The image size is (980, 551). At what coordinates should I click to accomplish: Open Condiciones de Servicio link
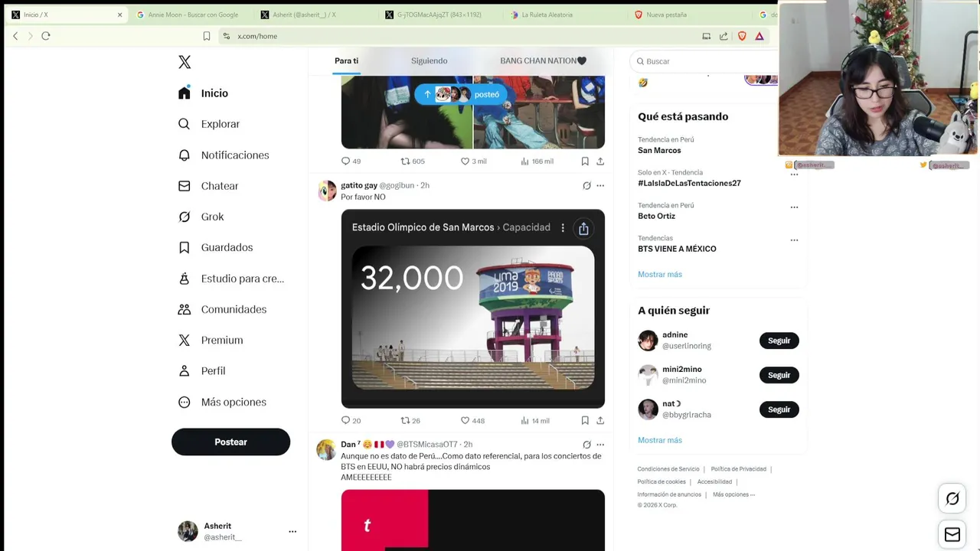point(668,469)
